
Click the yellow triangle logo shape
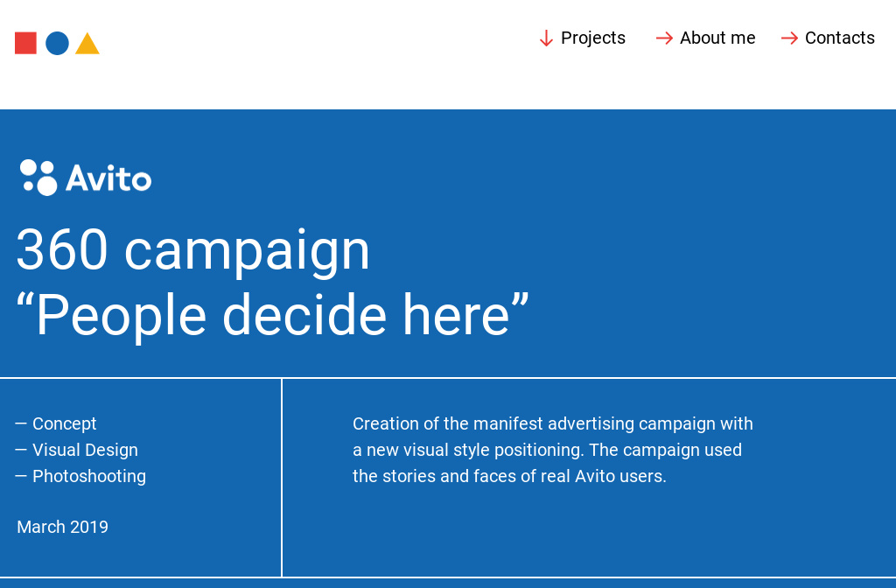(x=87, y=45)
